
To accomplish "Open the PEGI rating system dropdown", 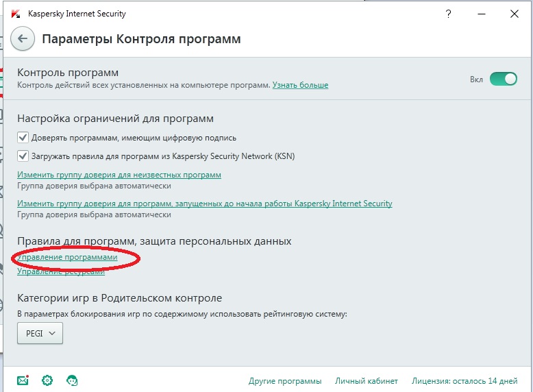I will pyautogui.click(x=40, y=333).
